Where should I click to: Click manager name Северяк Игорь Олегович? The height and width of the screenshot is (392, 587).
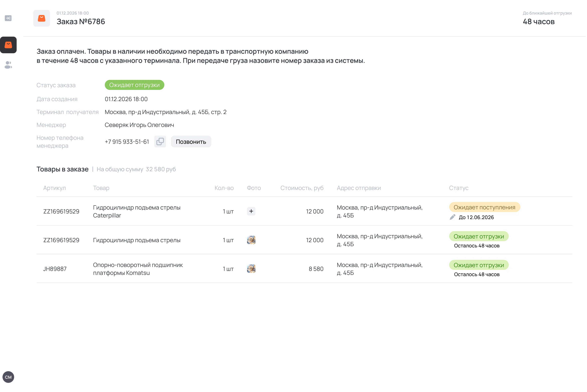(x=139, y=125)
